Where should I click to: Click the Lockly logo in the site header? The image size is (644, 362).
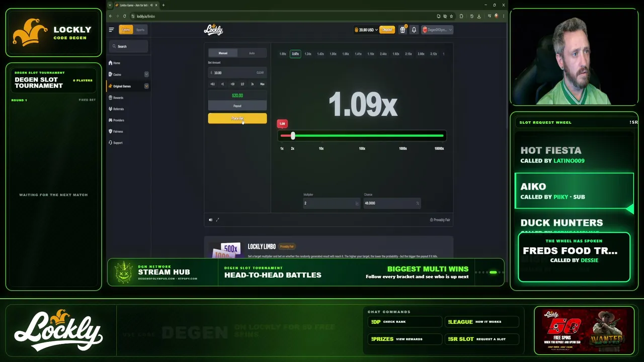point(213,30)
